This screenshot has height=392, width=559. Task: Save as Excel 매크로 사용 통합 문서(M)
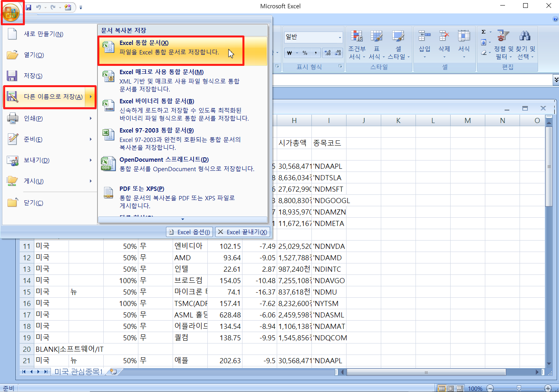(x=183, y=80)
